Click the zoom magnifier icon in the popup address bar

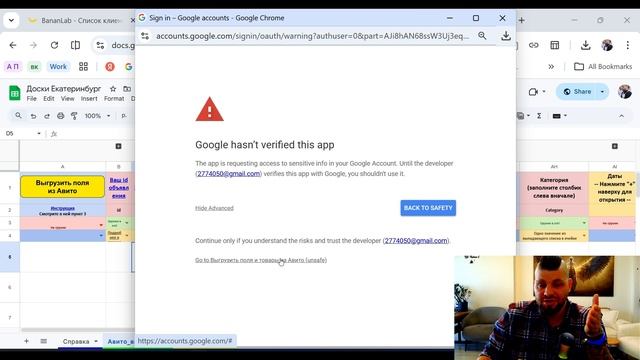[482, 36]
